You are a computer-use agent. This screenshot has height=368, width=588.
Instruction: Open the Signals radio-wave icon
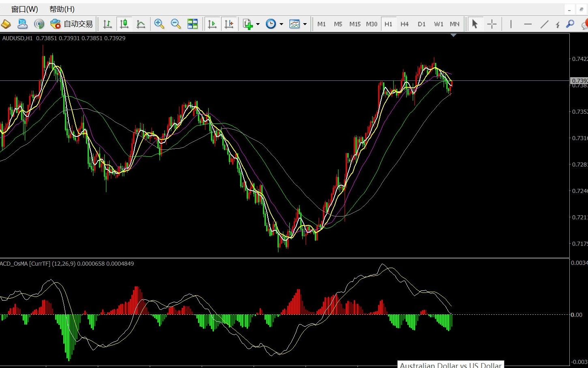click(x=39, y=24)
